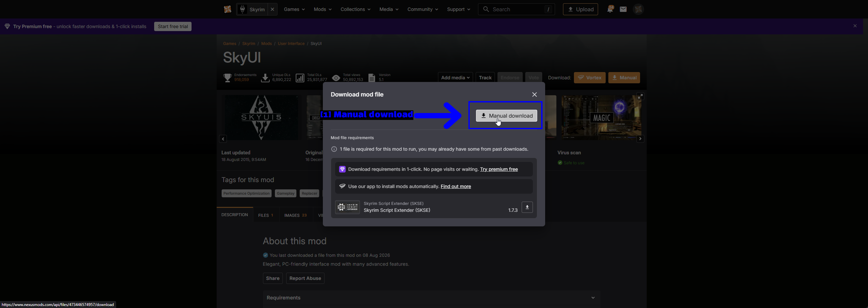
Task: Dismiss the Premium banner
Action: (x=855, y=26)
